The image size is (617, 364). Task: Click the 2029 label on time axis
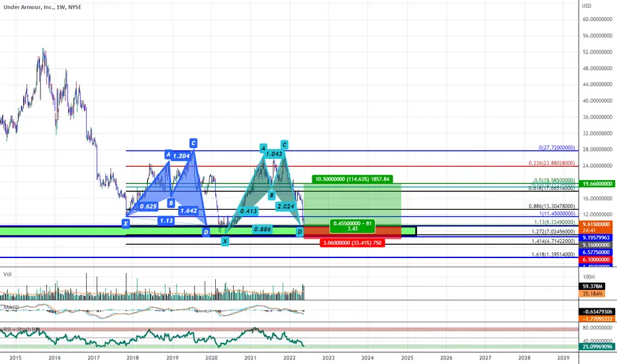(563, 357)
